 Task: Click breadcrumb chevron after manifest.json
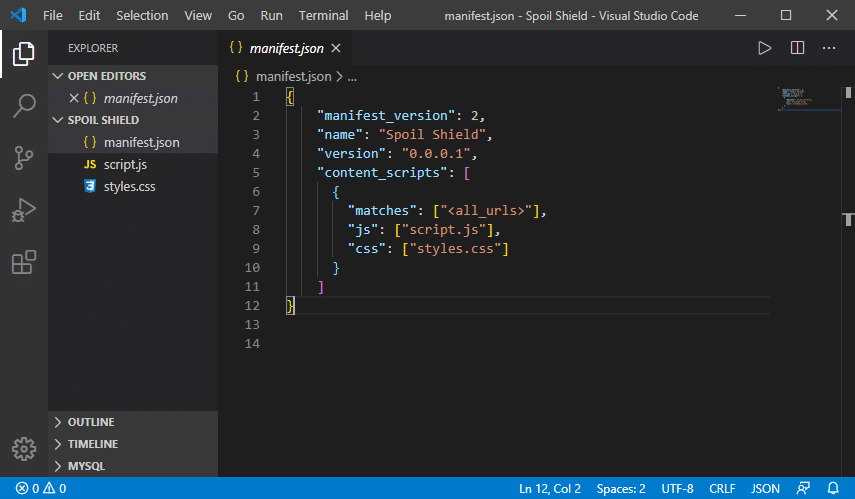(x=339, y=77)
